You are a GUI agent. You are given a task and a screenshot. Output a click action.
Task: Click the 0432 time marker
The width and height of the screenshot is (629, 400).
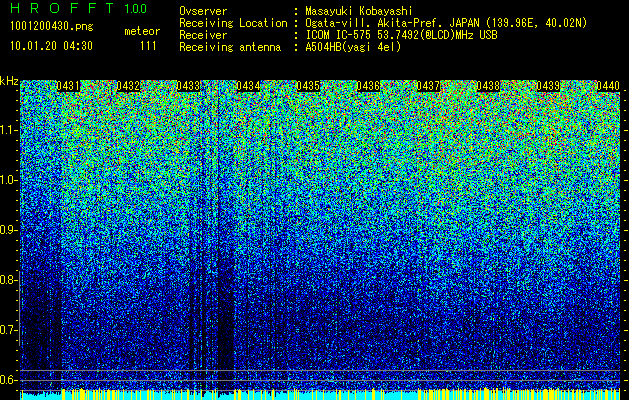(x=128, y=86)
